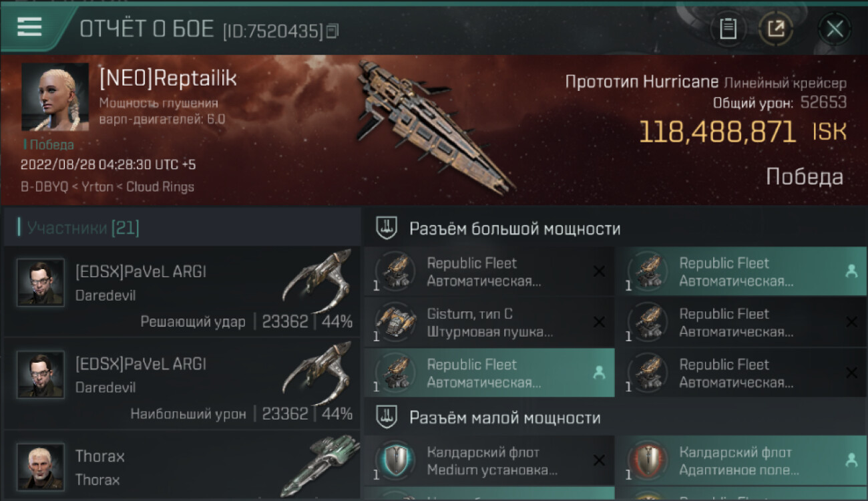This screenshot has width=868, height=501.
Task: Copy the battle report ID
Action: click(x=333, y=30)
